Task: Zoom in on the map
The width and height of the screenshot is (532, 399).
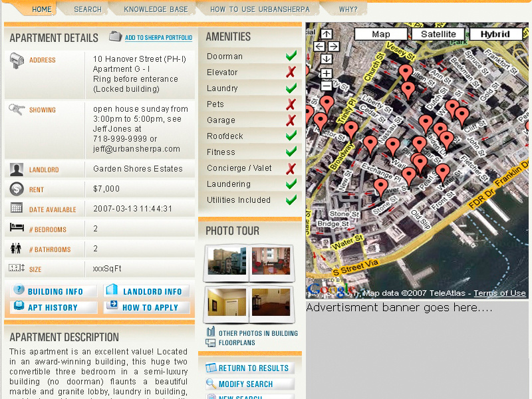Action: [x=327, y=73]
